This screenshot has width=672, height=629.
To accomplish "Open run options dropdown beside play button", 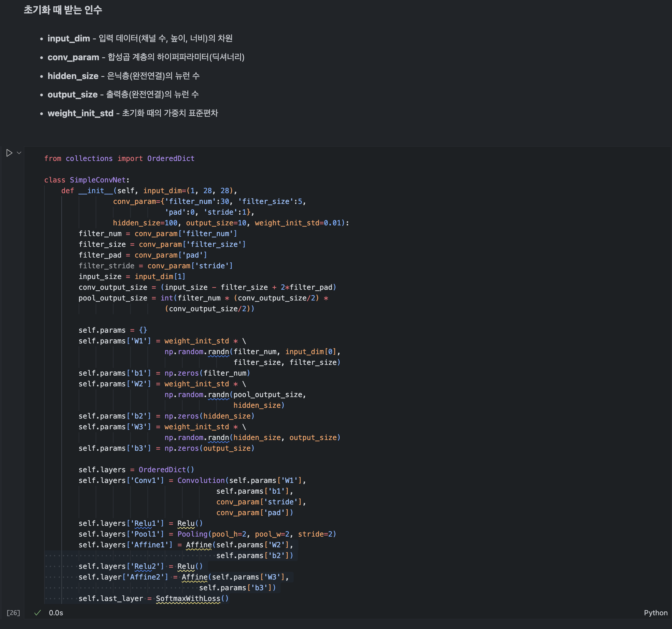I will click(19, 153).
